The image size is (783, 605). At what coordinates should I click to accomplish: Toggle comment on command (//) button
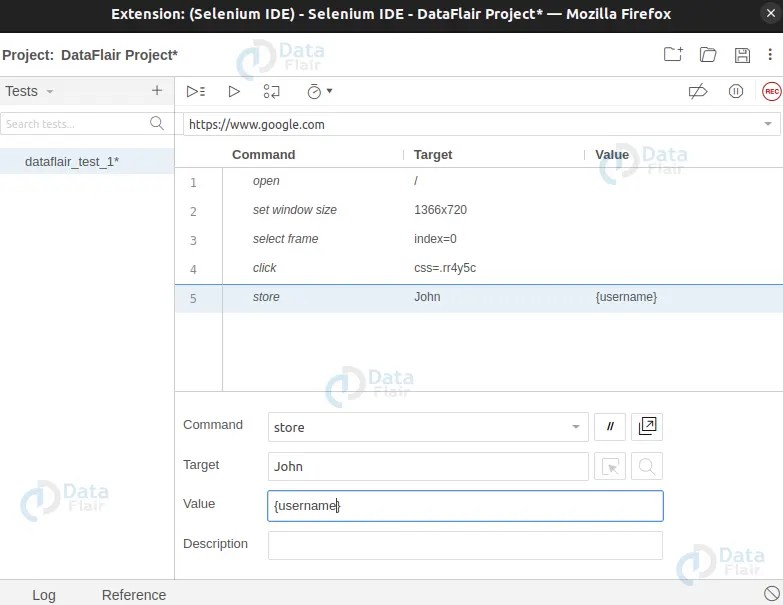click(610, 427)
